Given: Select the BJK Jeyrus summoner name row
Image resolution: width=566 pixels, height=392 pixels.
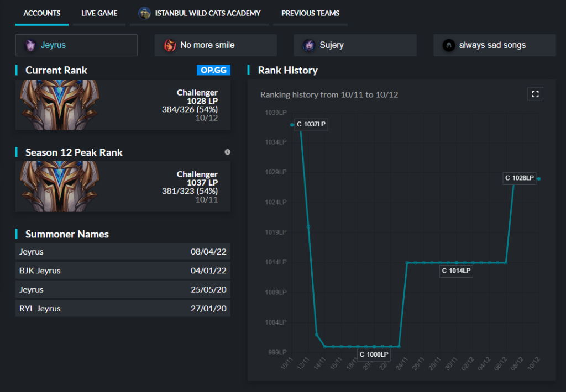Looking at the screenshot, I should point(123,271).
